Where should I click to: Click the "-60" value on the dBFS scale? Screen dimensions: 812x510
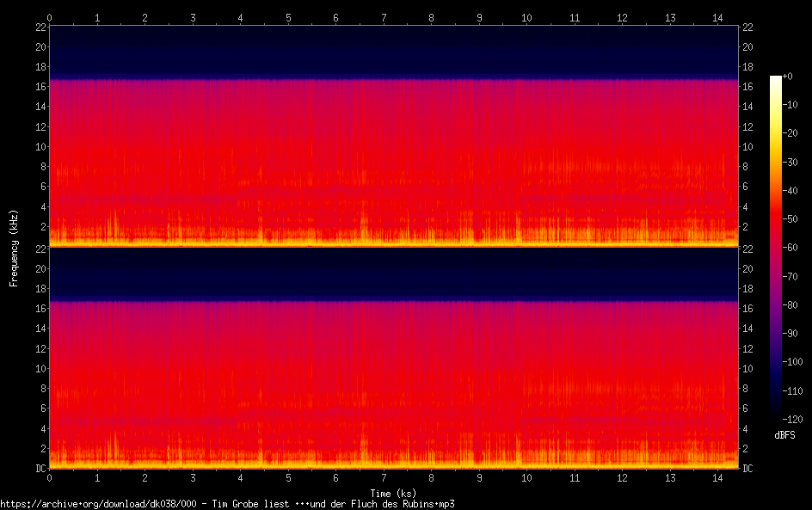(x=790, y=248)
